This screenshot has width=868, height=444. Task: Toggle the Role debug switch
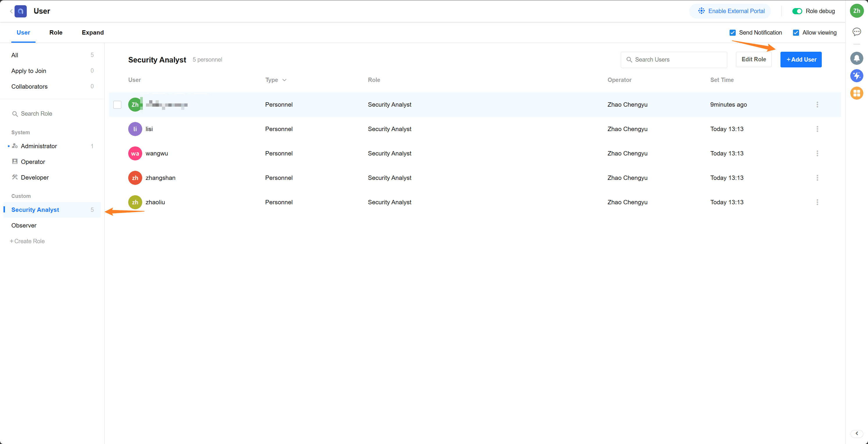[x=797, y=11]
